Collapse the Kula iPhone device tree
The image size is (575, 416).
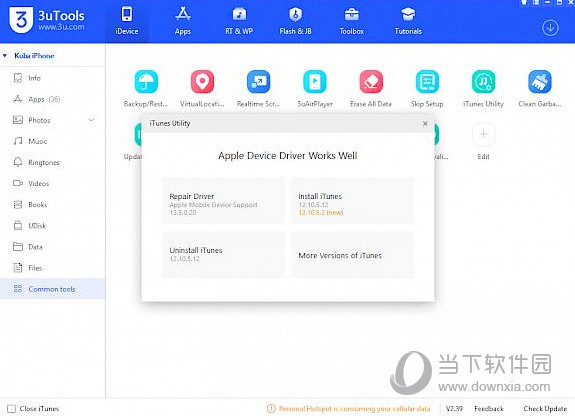point(5,56)
